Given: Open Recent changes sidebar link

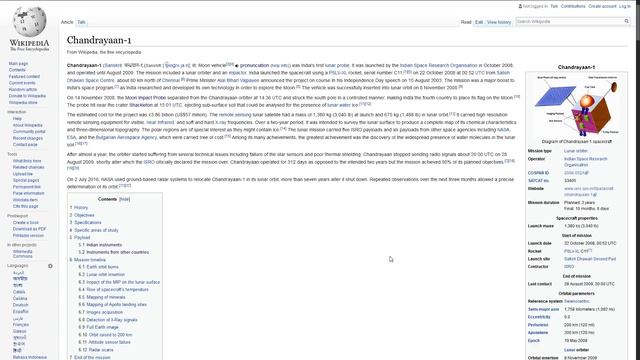Looking at the screenshot, I should click(x=28, y=138).
